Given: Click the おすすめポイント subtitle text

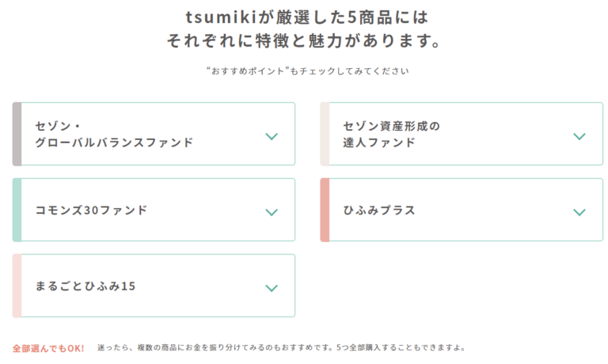Looking at the screenshot, I should tap(307, 71).
